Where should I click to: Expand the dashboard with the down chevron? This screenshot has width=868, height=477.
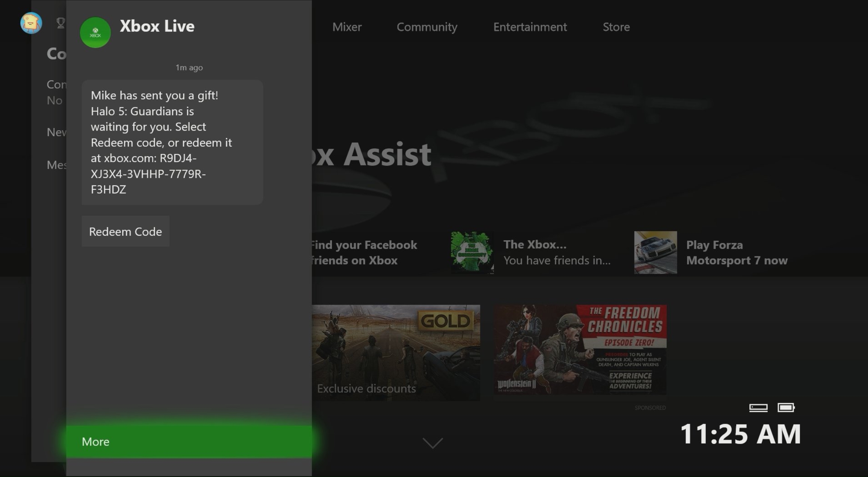(432, 443)
